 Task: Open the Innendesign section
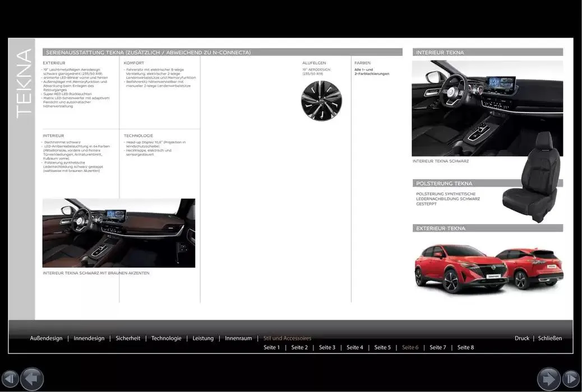89,338
